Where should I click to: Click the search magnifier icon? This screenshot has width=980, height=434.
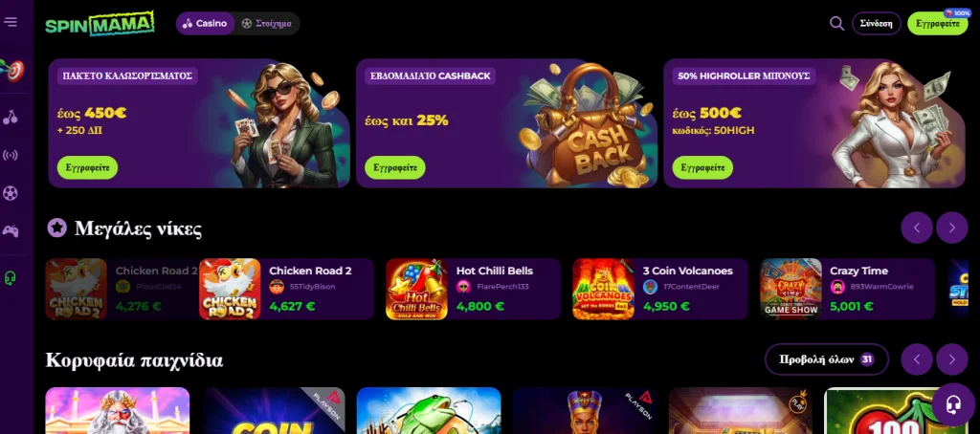click(x=836, y=24)
